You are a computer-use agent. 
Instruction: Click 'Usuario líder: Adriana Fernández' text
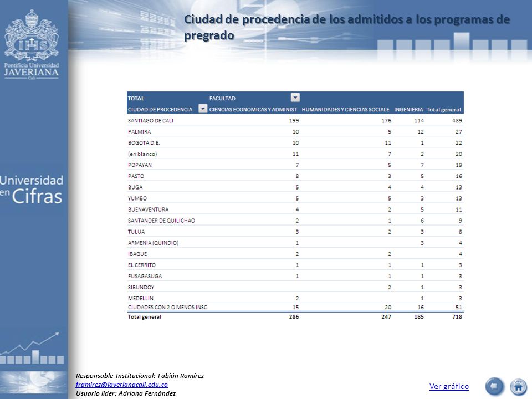[x=126, y=393]
